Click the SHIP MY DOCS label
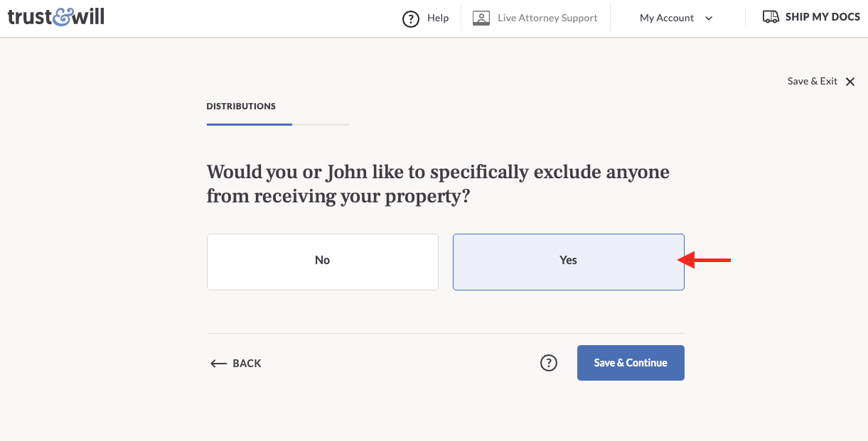The width and height of the screenshot is (868, 441). tap(823, 17)
